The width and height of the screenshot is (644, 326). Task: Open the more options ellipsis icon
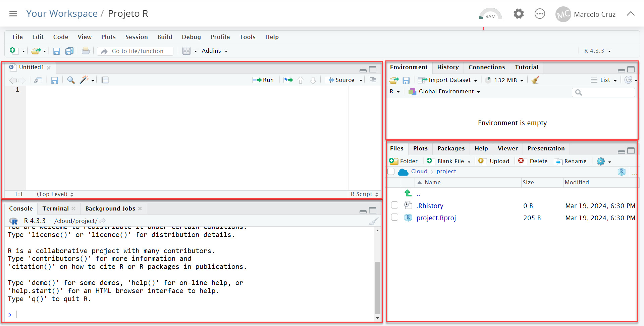click(x=540, y=14)
